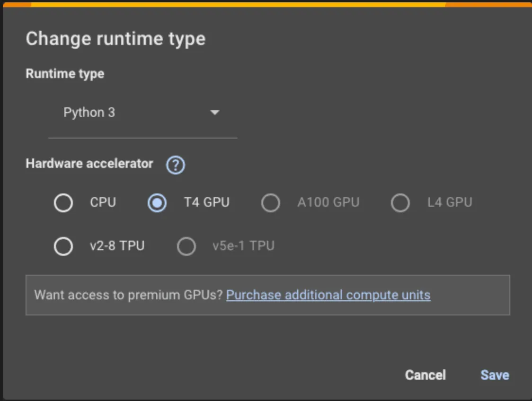Click the Hardware accelerator label
Viewport: 532px width, 401px height.
click(89, 164)
